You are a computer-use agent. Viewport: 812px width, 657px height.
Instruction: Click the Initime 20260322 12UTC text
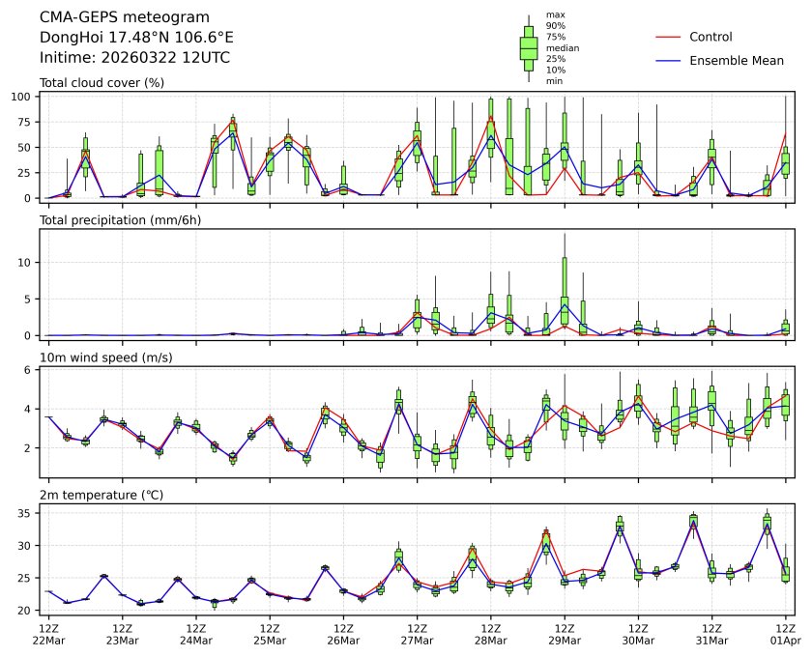click(134, 57)
